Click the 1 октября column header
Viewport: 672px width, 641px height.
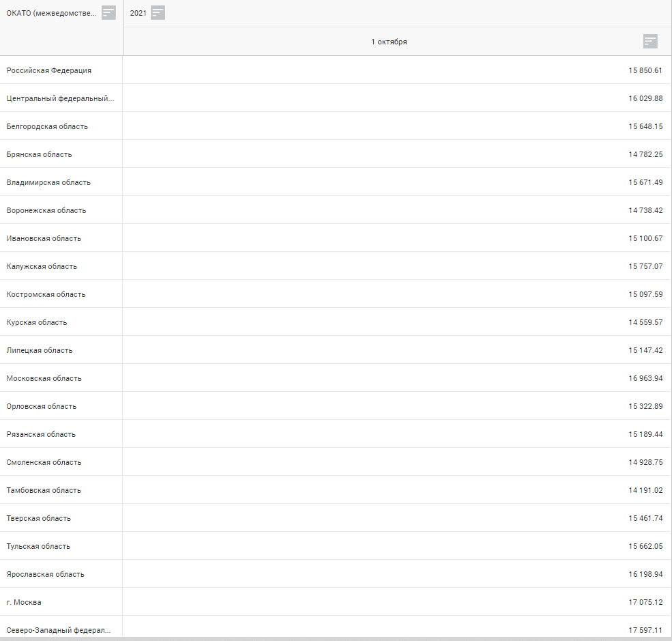[389, 42]
